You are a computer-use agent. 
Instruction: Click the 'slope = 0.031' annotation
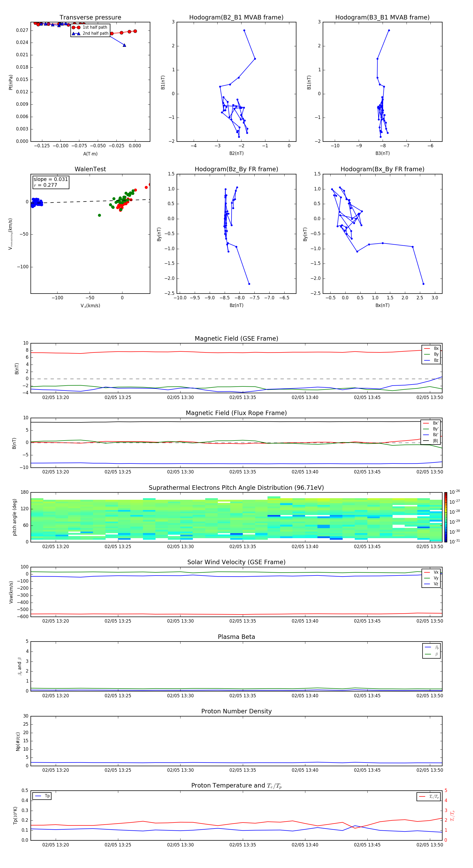[x=50, y=179]
